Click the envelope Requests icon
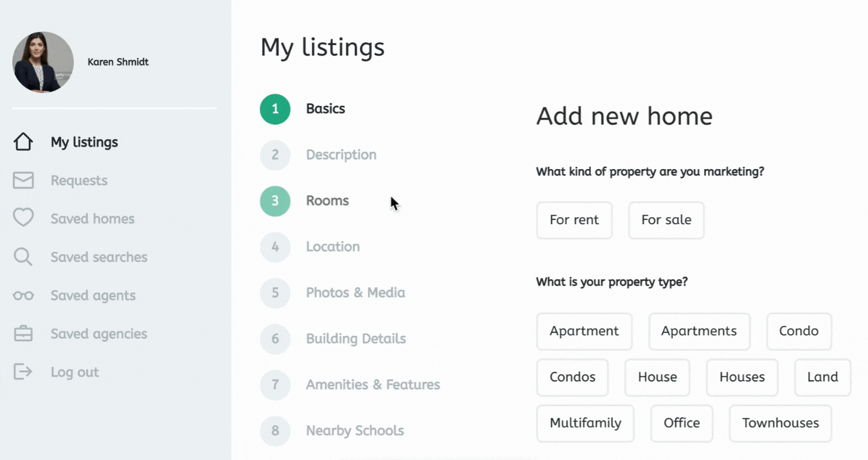Image resolution: width=868 pixels, height=460 pixels. click(x=23, y=180)
